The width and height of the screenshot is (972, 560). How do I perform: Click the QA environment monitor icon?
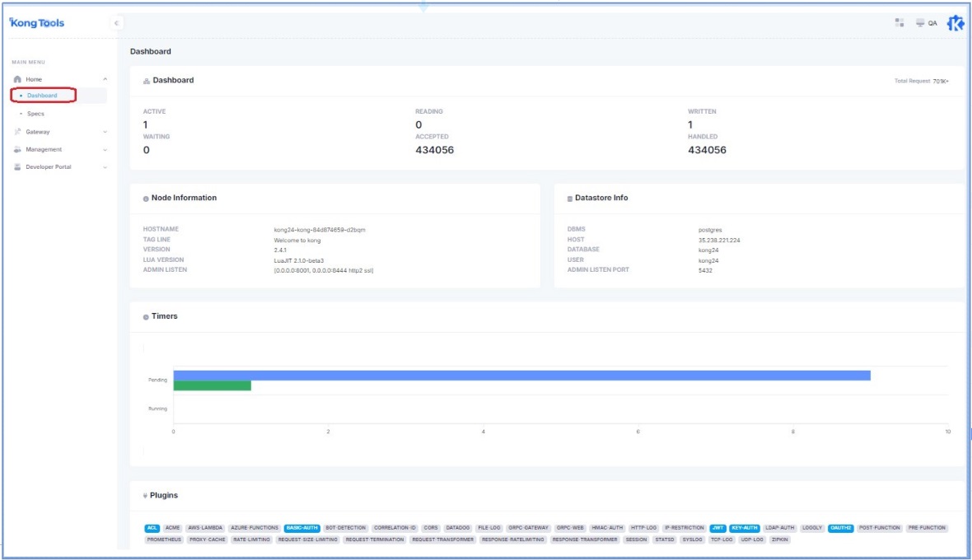point(920,23)
